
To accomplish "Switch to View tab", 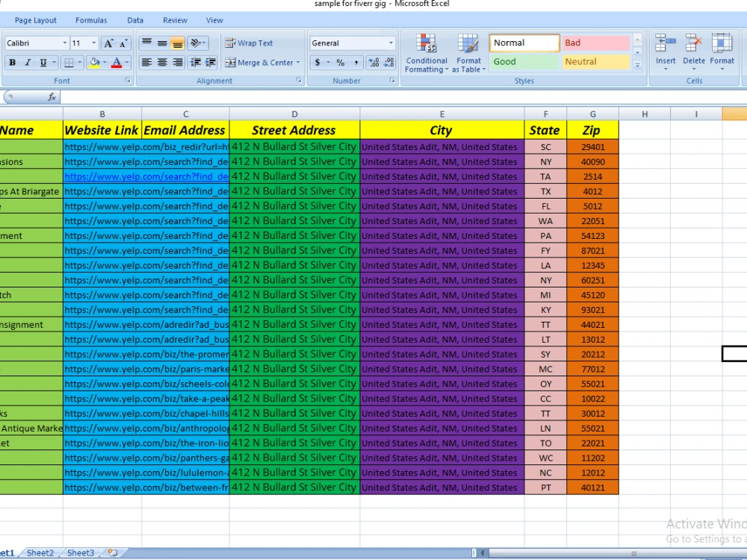I will (214, 20).
